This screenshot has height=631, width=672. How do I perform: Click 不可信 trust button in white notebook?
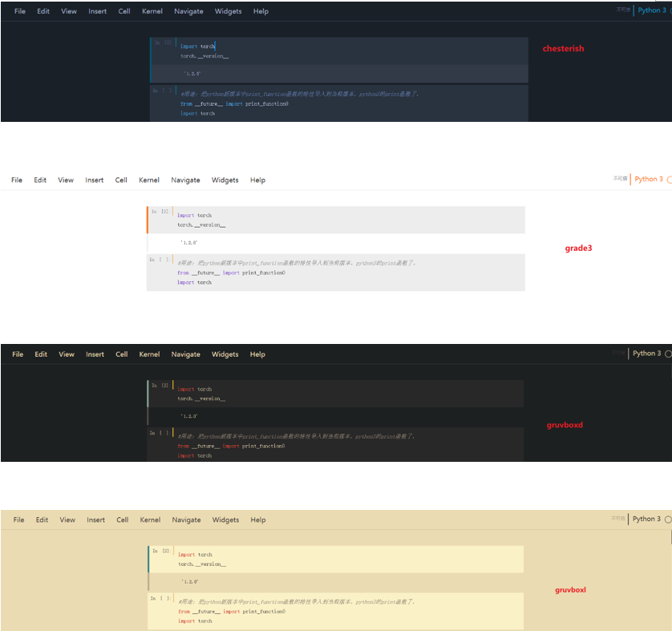pyautogui.click(x=620, y=179)
